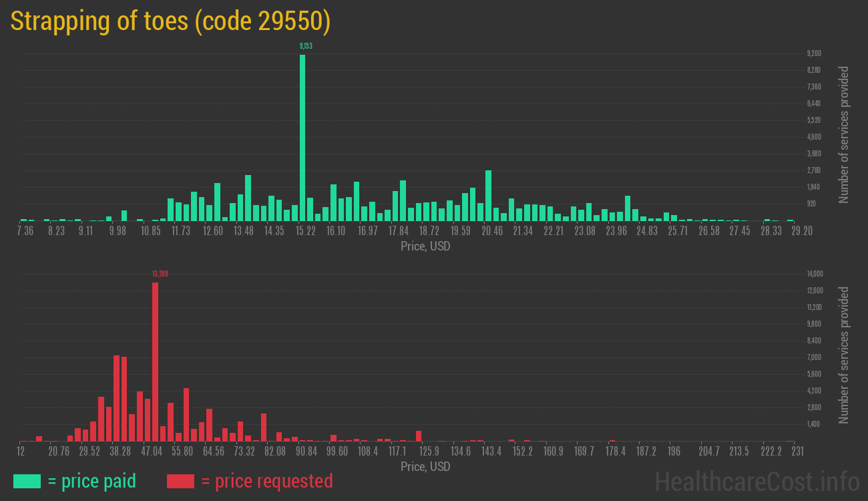The image size is (868, 501).
Task: Click the 7.36 tick on the top x-axis
Action: point(25,231)
